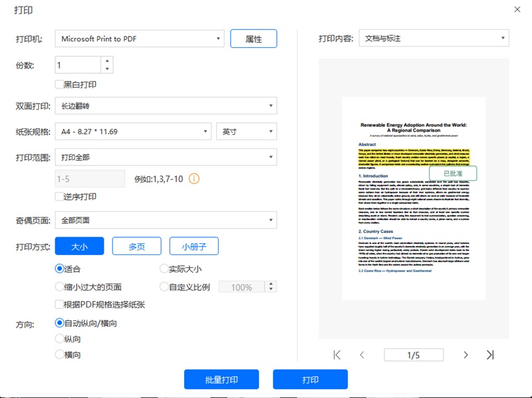532x398 pixels.
Task: Check 根据PDF规格选择纸张 option
Action: 59,304
